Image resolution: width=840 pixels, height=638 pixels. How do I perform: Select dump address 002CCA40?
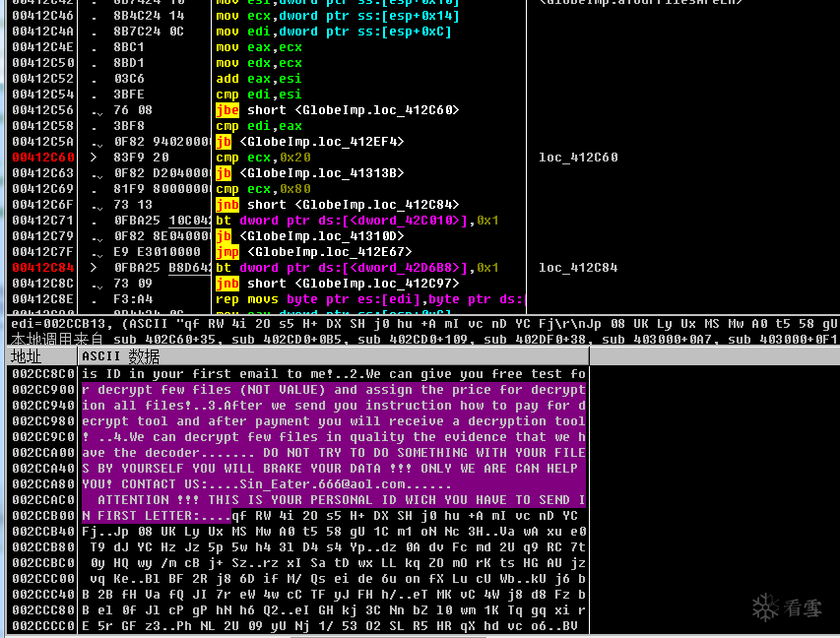click(x=43, y=469)
